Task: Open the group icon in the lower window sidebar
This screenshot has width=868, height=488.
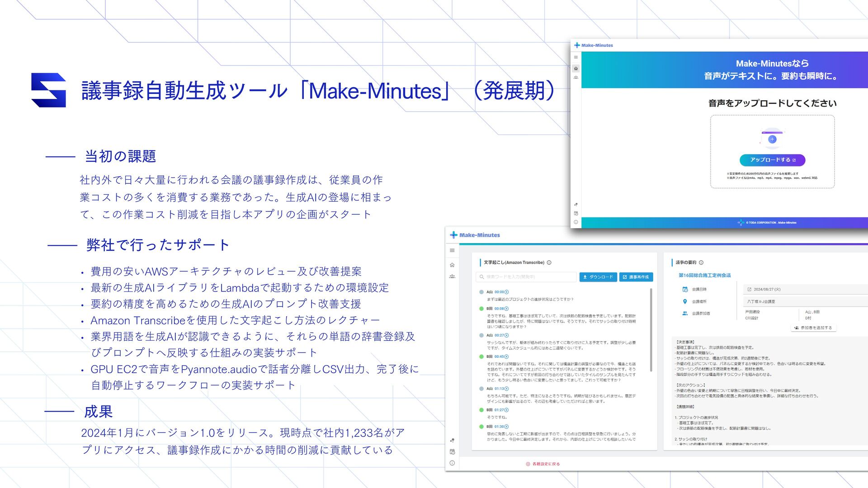Action: pos(452,277)
